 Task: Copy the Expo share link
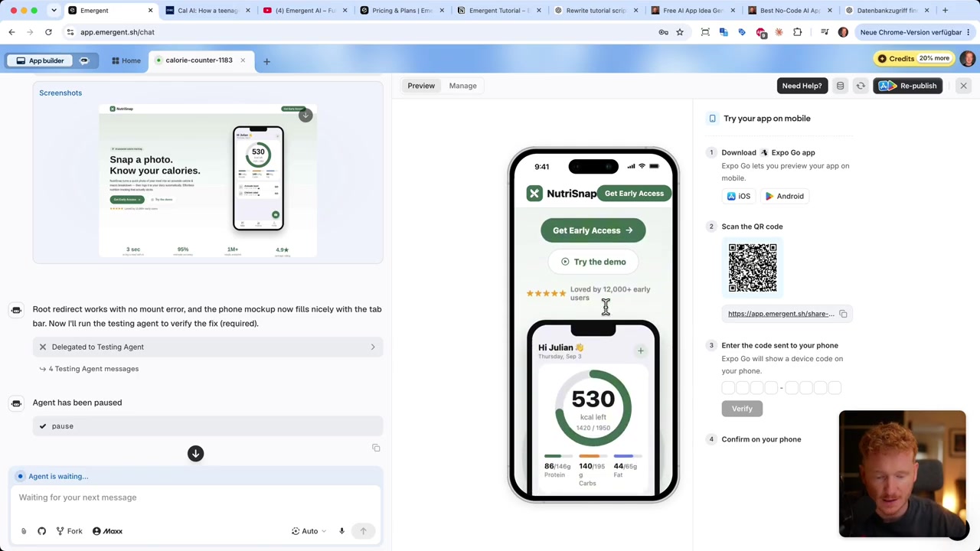point(843,314)
